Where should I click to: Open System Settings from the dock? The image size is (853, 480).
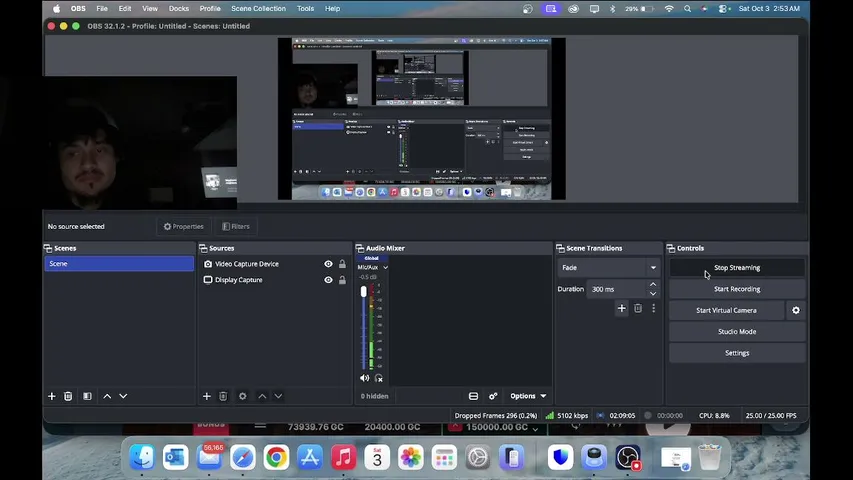[478, 457]
